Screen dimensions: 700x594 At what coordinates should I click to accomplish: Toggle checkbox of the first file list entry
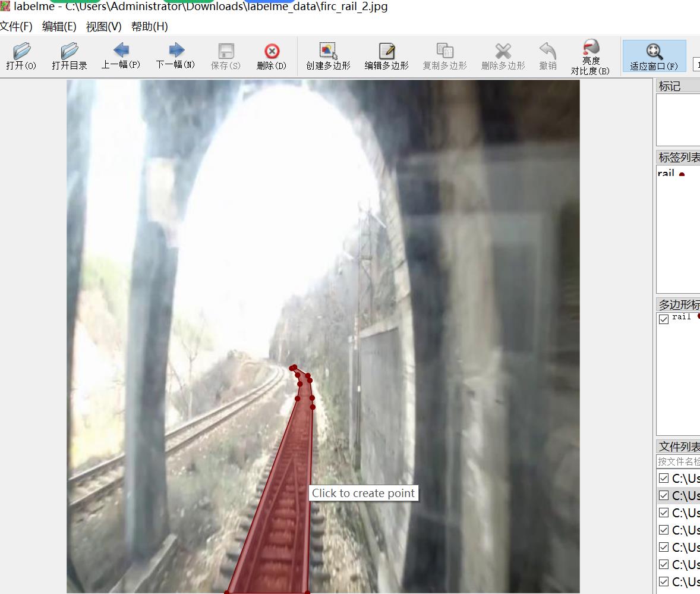click(664, 478)
